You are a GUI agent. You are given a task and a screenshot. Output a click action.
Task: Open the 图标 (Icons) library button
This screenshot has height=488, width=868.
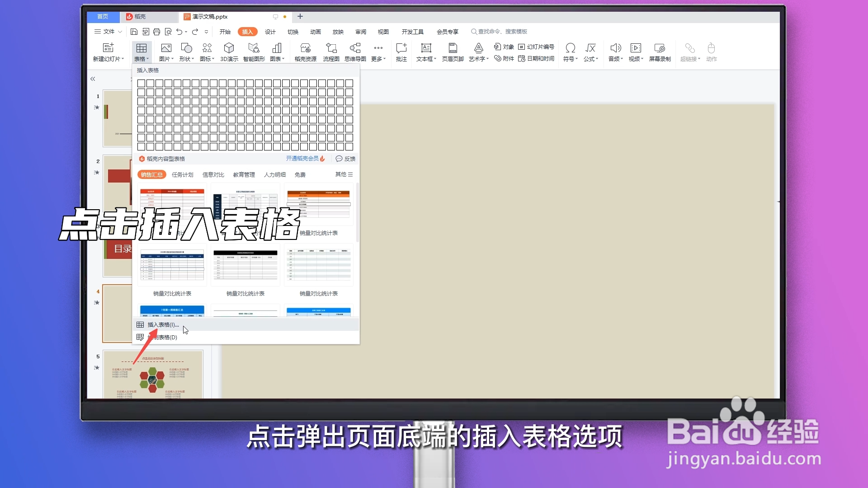pos(207,48)
